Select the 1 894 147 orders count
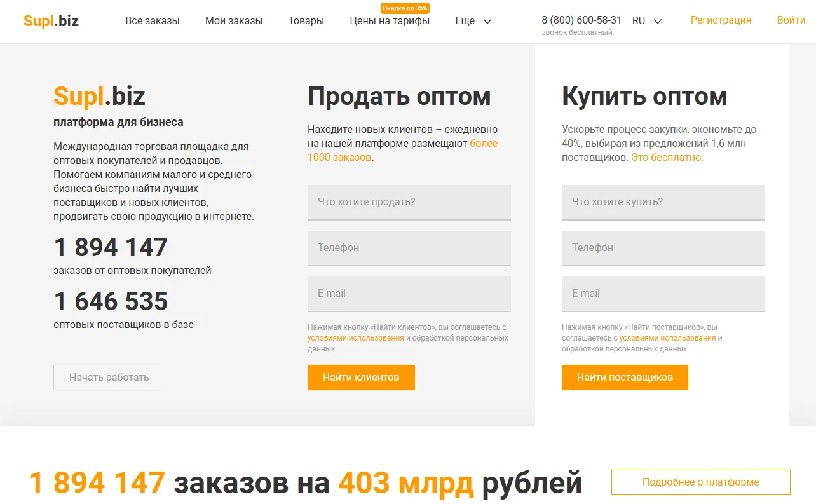Screen dimensions: 816x504 click(x=111, y=247)
